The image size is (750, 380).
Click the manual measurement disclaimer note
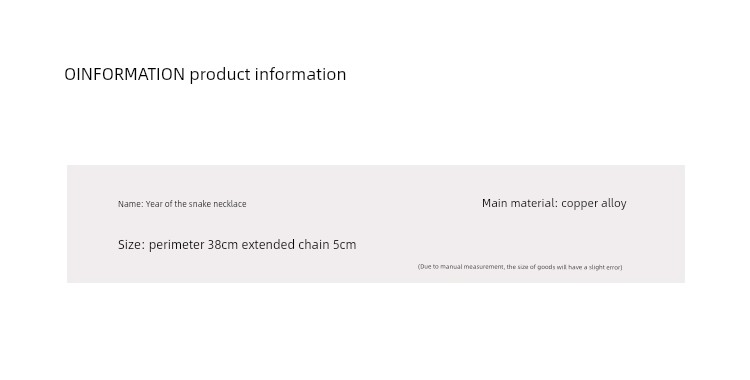[520, 267]
